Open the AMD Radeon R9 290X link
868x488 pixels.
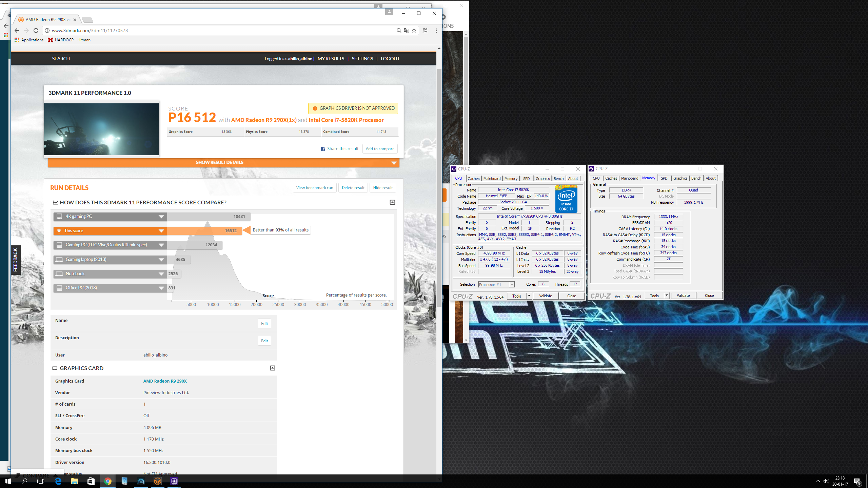click(x=165, y=381)
